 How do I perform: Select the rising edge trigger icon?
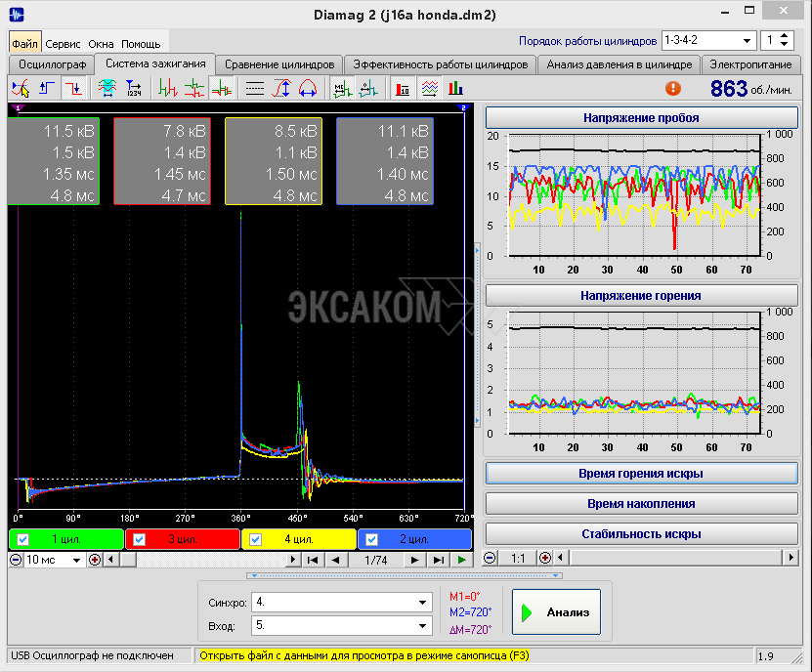point(47,88)
